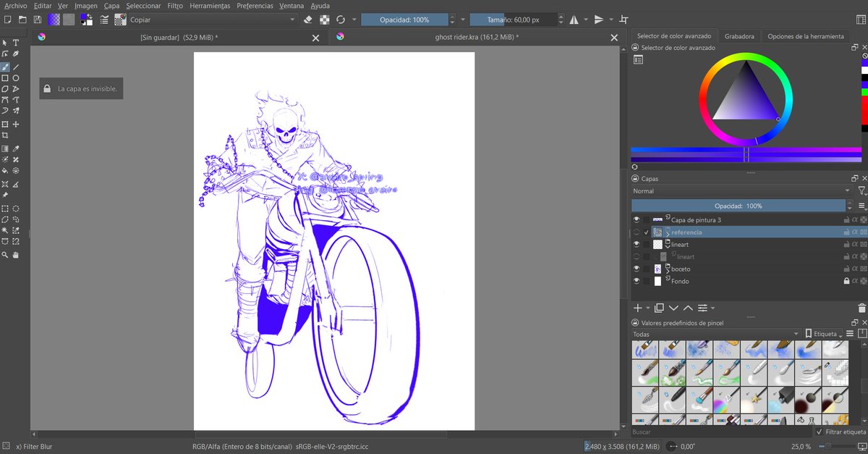Add a new layer with plus button
This screenshot has height=454, width=868.
637,308
